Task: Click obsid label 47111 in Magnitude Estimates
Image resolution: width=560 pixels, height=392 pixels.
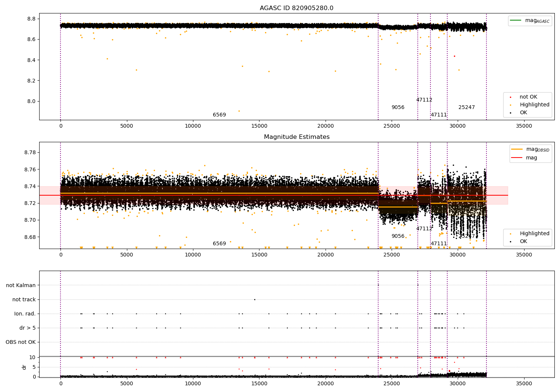Action: pyautogui.click(x=439, y=244)
